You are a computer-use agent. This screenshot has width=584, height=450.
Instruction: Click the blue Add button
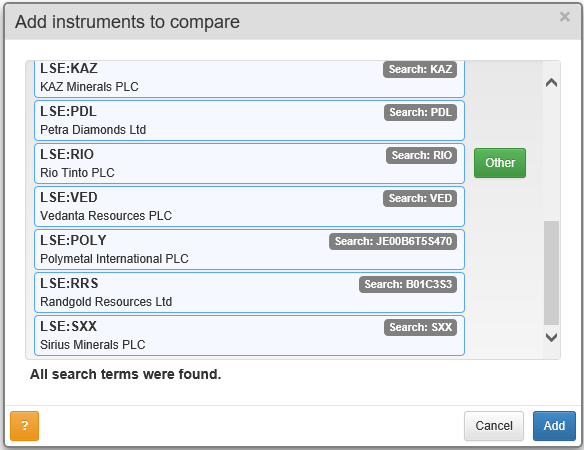[554, 425]
